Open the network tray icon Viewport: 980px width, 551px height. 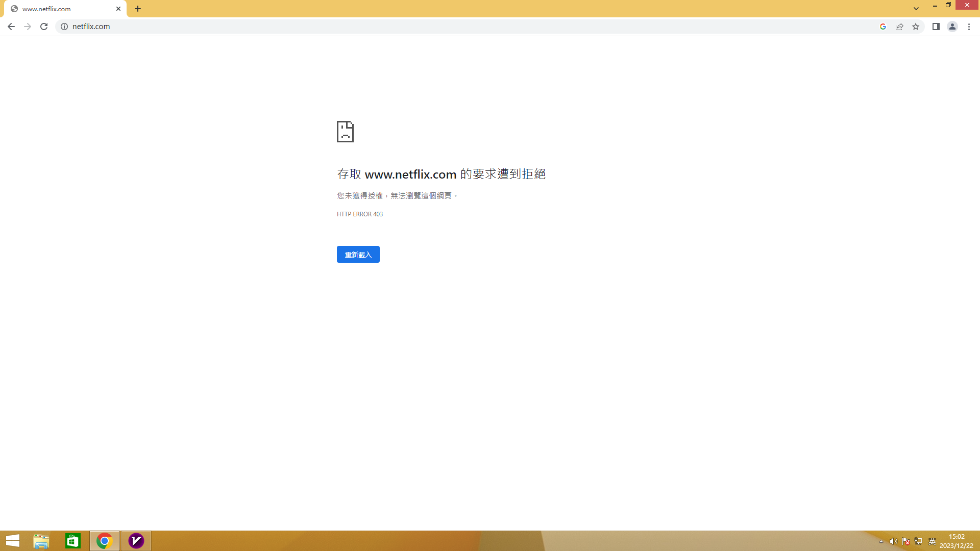point(918,541)
